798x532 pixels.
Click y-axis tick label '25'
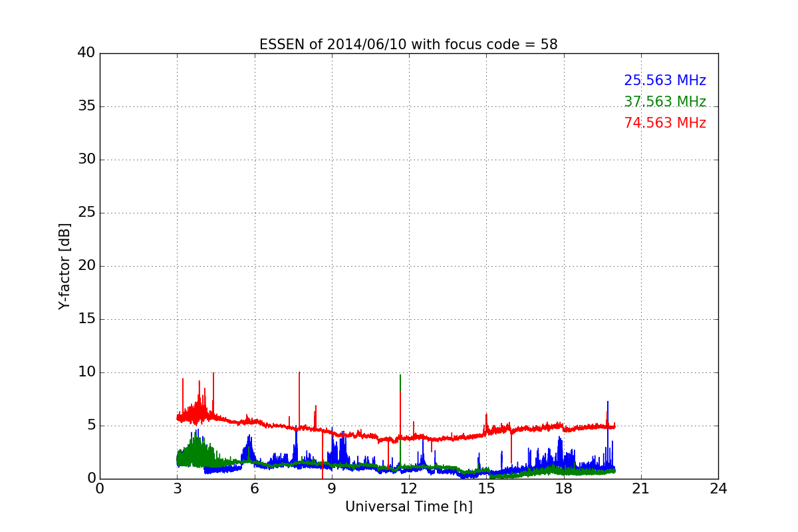pyautogui.click(x=86, y=213)
